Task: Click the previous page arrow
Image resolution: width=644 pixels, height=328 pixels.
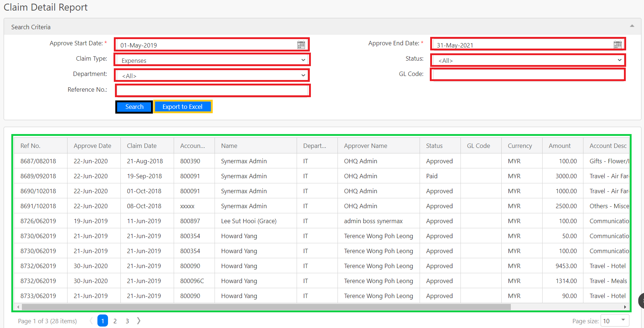Action: [x=91, y=321]
